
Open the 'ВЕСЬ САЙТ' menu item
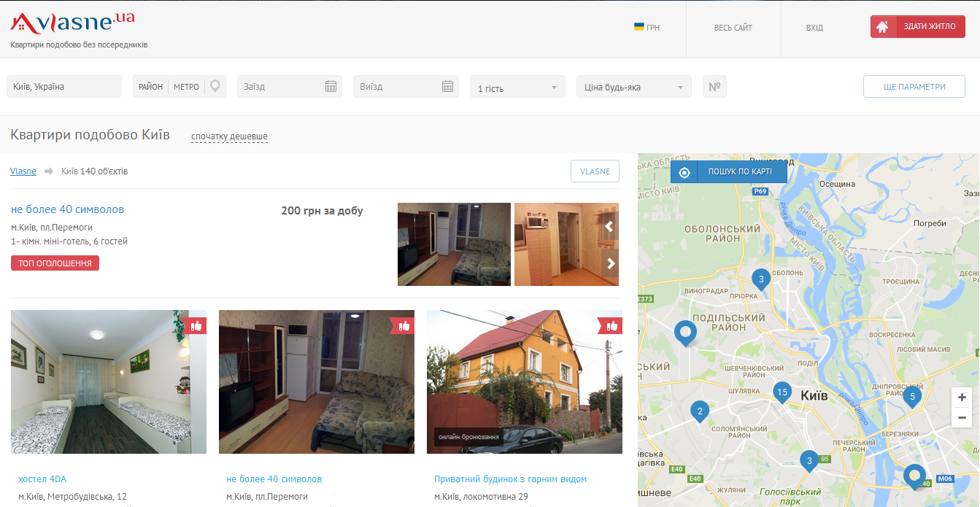[733, 28]
